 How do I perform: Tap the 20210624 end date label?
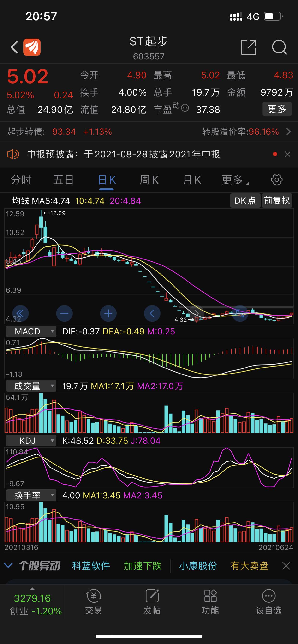pos(276,547)
